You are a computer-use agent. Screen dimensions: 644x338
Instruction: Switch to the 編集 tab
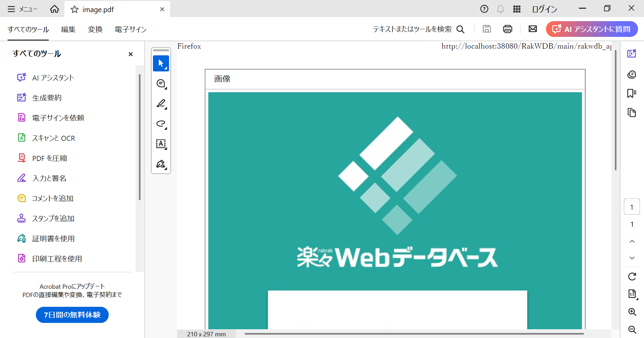point(68,29)
